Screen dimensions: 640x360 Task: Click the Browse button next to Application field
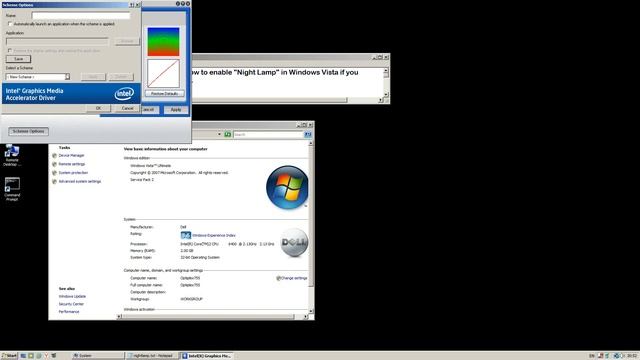(127, 41)
